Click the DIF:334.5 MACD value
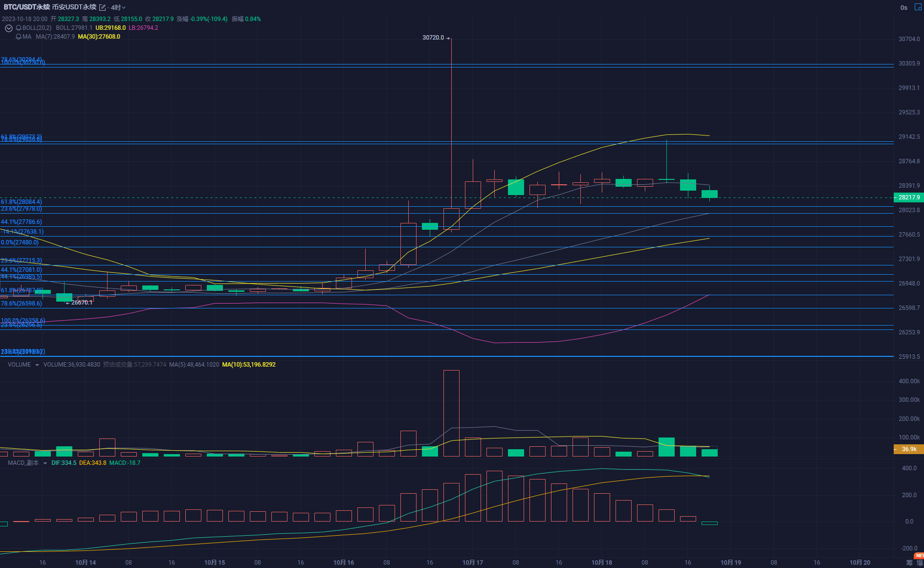Viewport: 924px width, 568px height. click(64, 463)
